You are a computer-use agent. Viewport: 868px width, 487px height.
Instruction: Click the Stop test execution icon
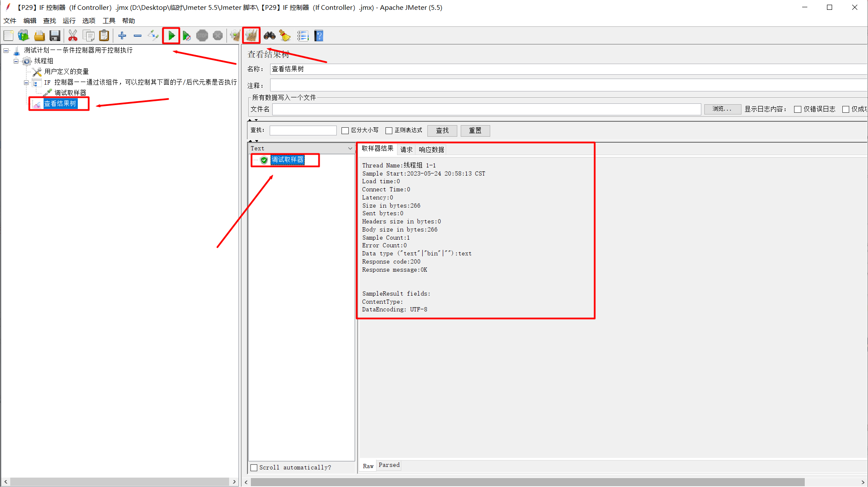203,36
